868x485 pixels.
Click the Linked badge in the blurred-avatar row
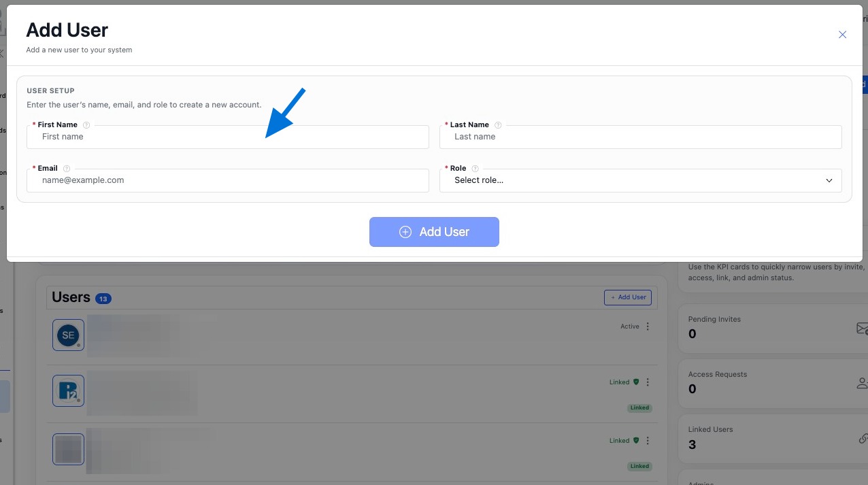639,467
